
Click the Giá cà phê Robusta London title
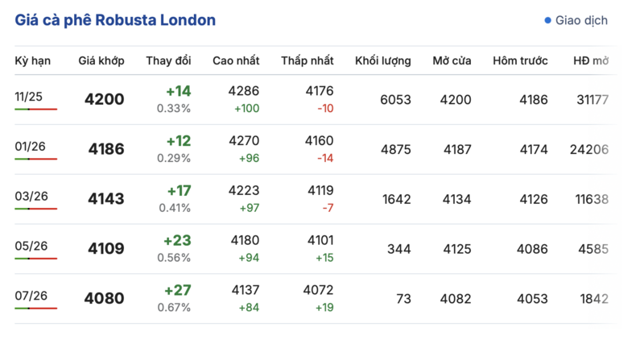pos(115,20)
